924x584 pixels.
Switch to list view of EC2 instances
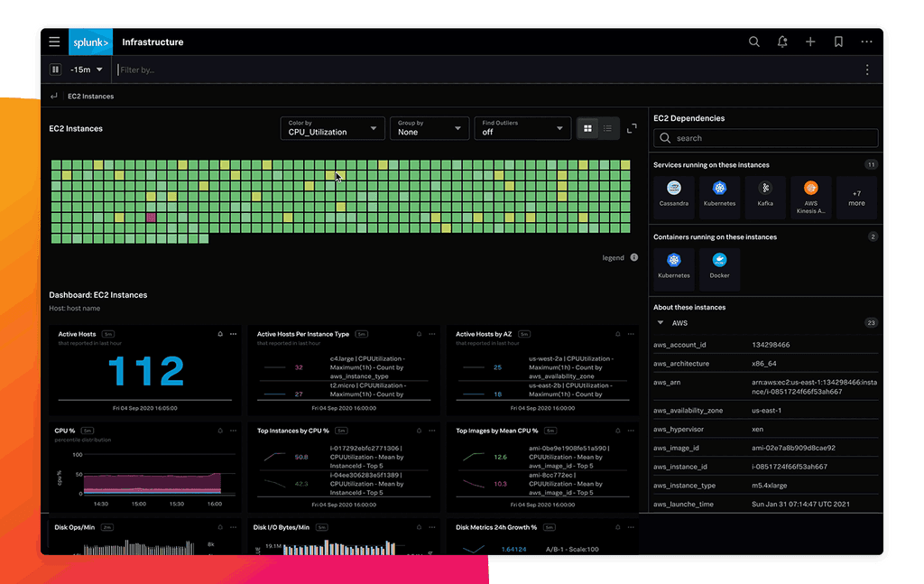coord(607,128)
